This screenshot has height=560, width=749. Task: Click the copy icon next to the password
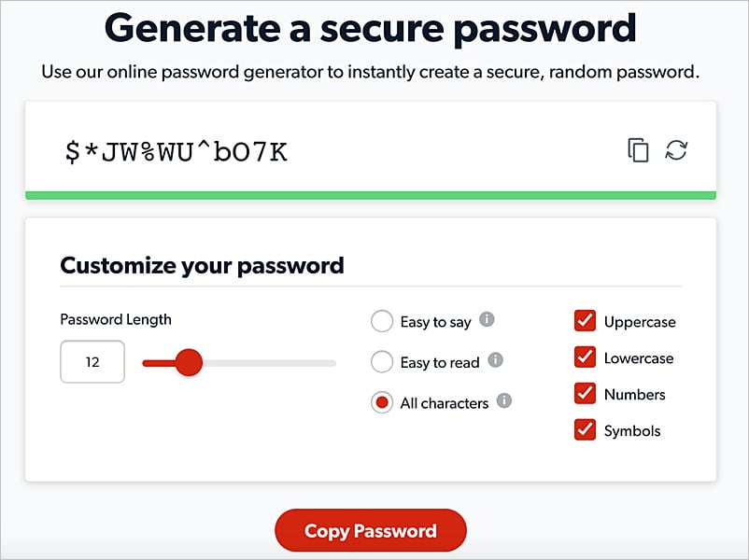[639, 148]
